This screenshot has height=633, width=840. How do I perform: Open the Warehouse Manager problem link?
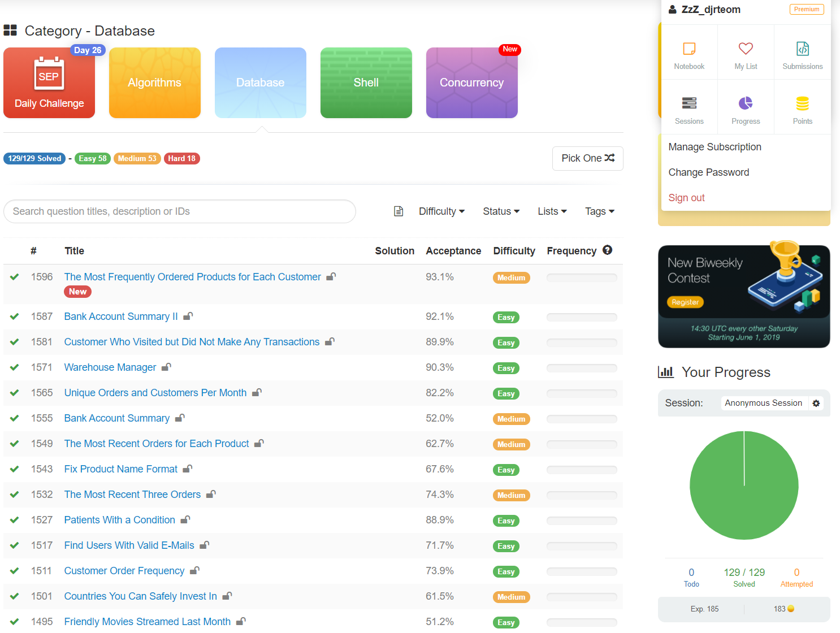pyautogui.click(x=110, y=367)
